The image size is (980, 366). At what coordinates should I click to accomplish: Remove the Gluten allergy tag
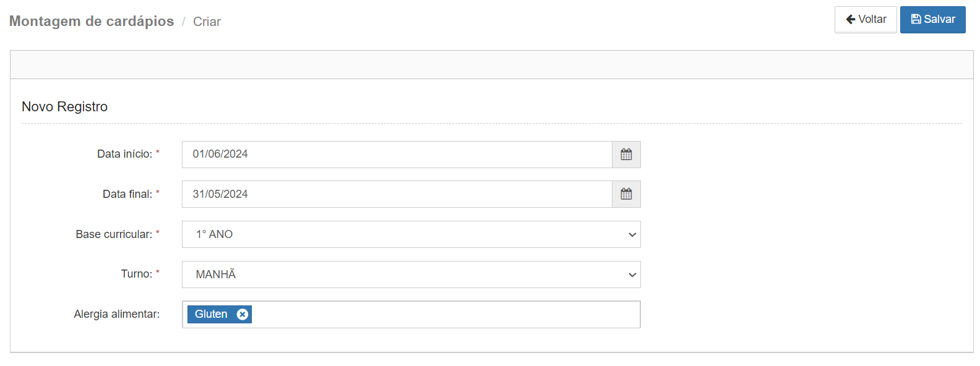243,314
